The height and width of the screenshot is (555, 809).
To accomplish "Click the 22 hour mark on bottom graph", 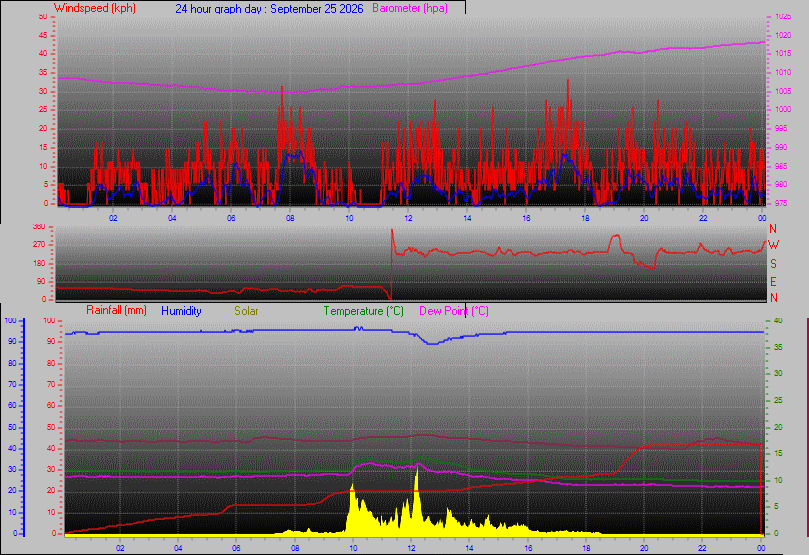I will pyautogui.click(x=702, y=548).
